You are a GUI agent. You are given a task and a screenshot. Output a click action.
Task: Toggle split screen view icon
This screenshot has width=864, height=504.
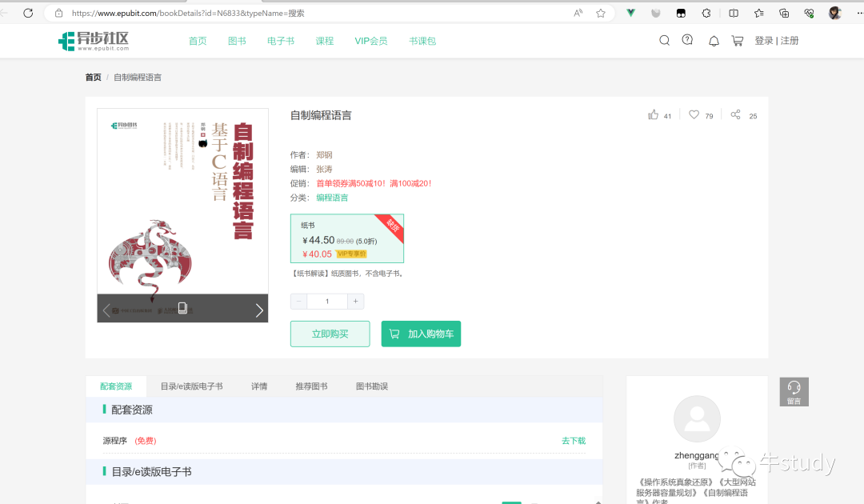coord(734,14)
